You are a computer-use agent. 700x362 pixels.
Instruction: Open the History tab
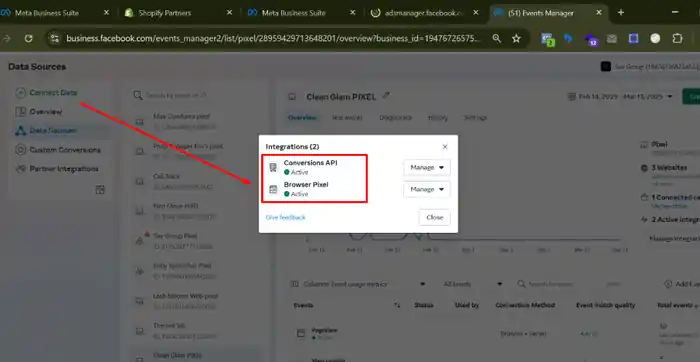click(438, 118)
